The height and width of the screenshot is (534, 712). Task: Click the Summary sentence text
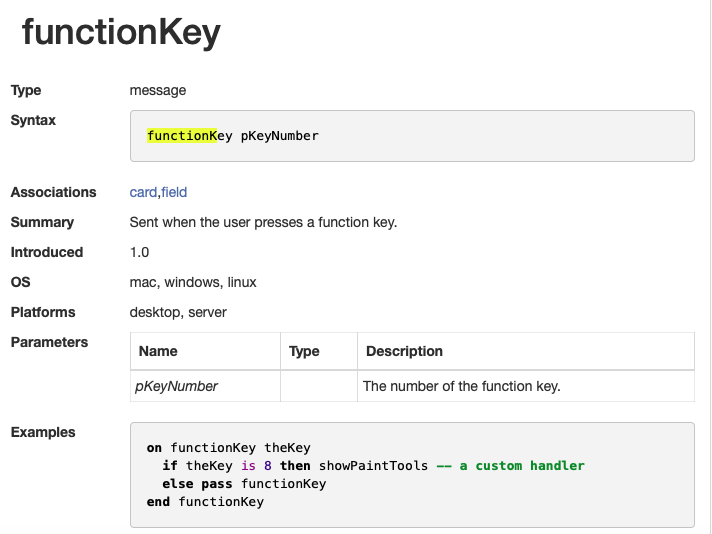coord(263,222)
